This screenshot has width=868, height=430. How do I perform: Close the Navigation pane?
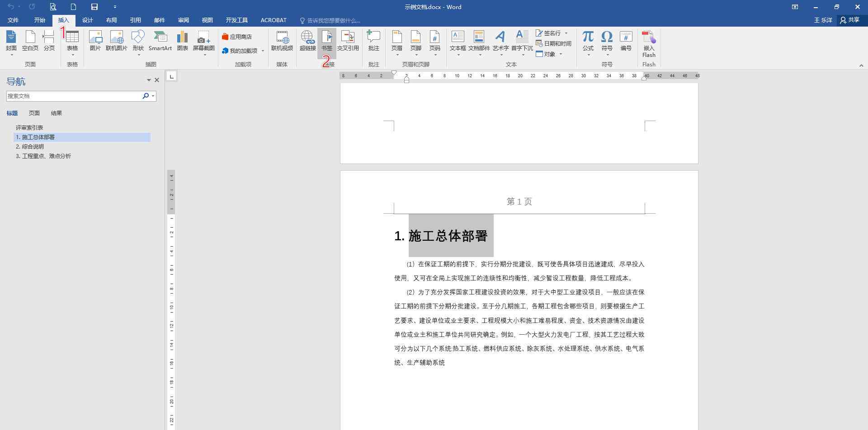tap(157, 80)
